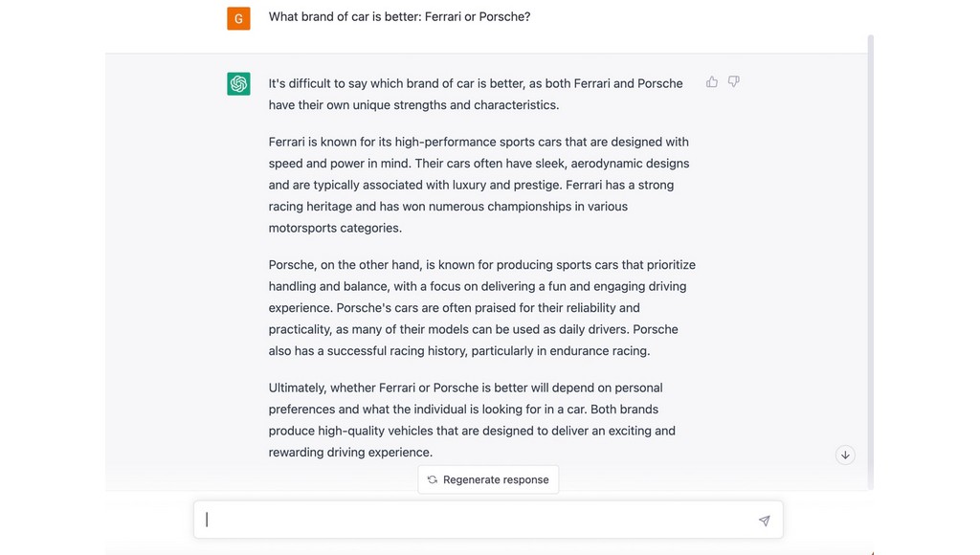Click the paragraph beginning "Ferrari is known for"
The height and width of the screenshot is (555, 980).
[x=479, y=185]
